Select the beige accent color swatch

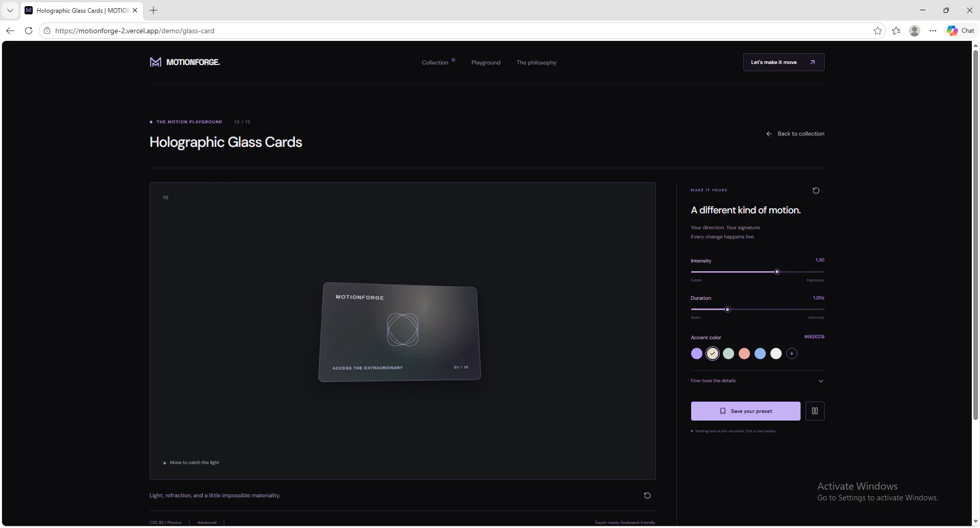click(x=713, y=354)
